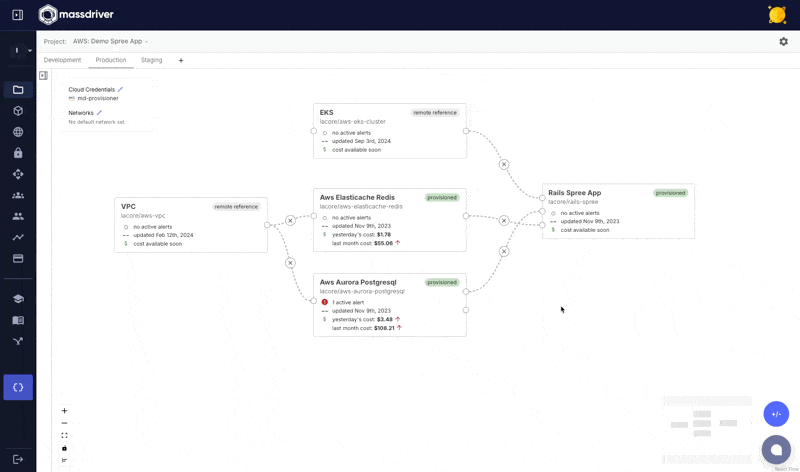Toggle the canvas lock control
This screenshot has width=800, height=472.
[x=65, y=448]
